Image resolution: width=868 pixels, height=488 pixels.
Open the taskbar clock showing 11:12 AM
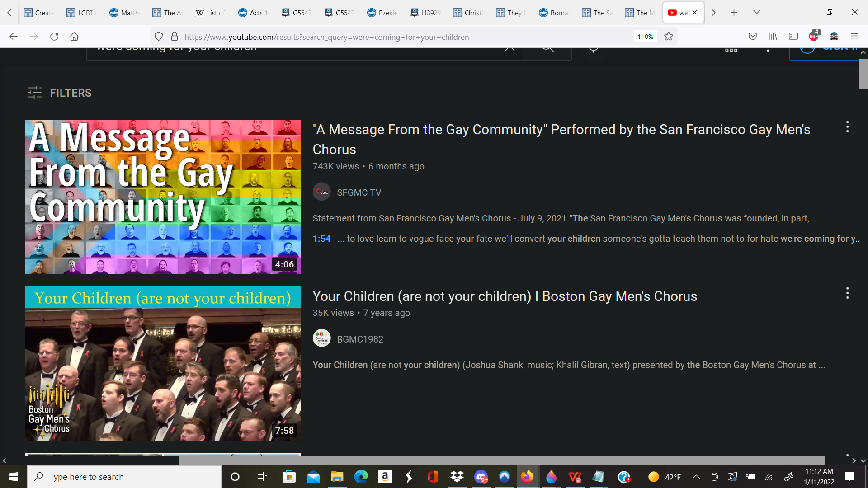point(819,477)
